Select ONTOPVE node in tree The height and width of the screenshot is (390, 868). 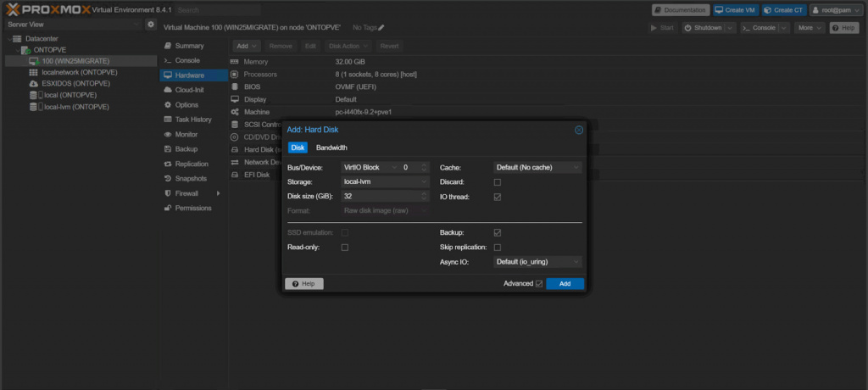coord(50,50)
